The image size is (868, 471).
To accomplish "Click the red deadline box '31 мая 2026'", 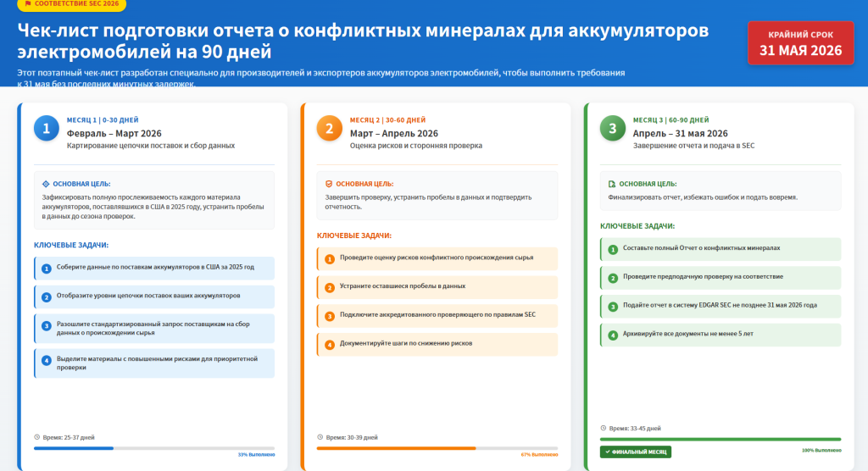I will pyautogui.click(x=800, y=43).
